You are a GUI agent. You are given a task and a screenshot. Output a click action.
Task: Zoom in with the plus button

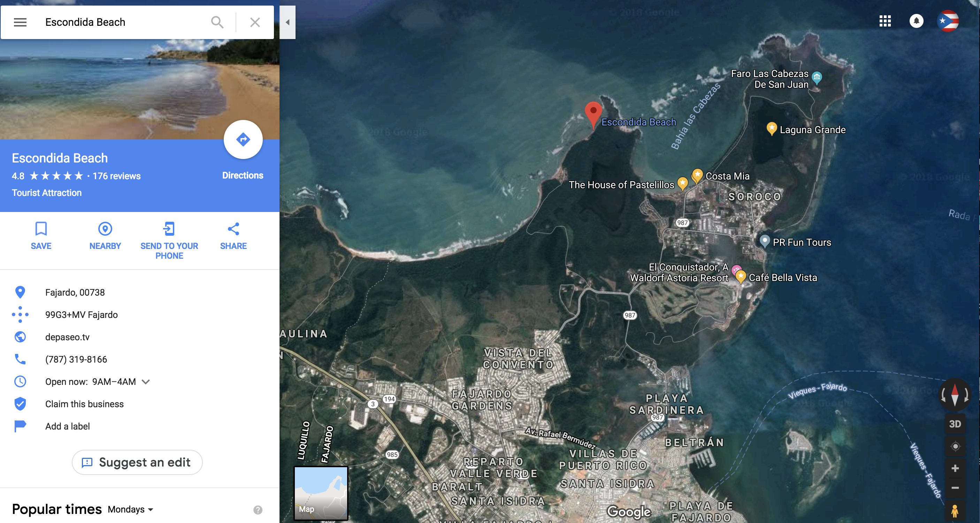point(955,468)
